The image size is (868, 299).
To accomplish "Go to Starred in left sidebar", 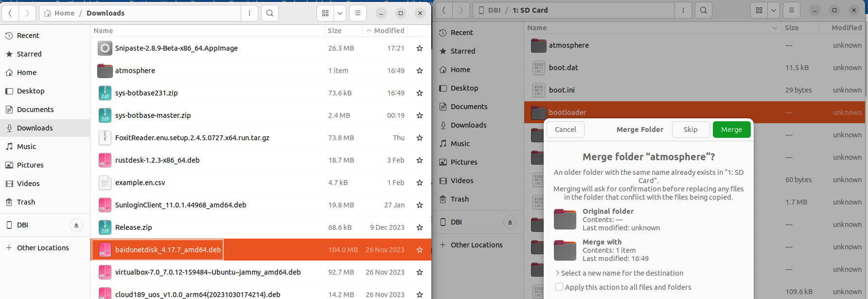I will [x=29, y=54].
